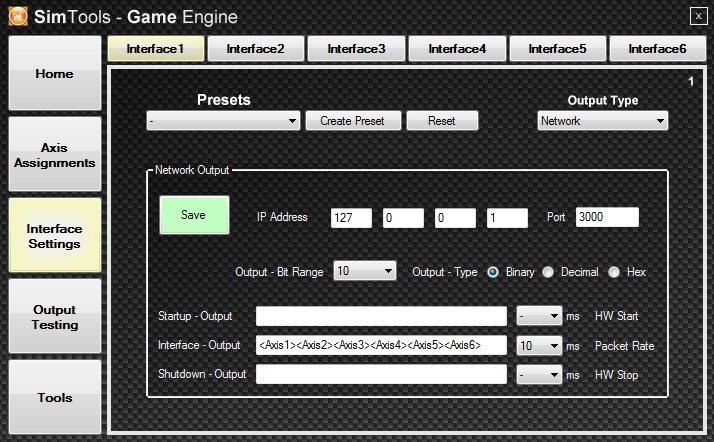Open Output Bit Range dropdown
Viewport: 714px width, 442px height.
pos(364,271)
